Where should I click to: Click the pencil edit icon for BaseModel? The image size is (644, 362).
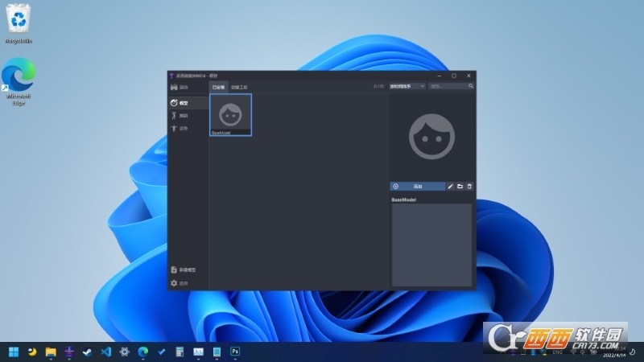coord(450,186)
